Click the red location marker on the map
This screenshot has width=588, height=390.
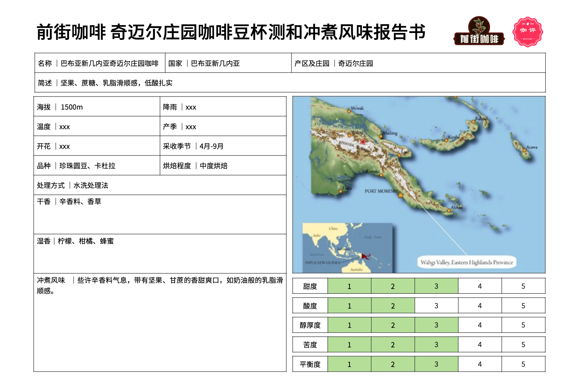(363, 142)
